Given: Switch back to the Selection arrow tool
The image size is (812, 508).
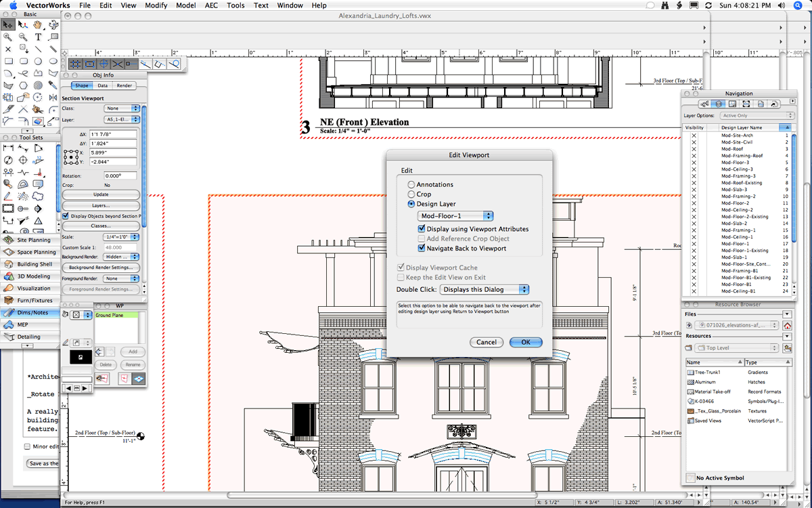Looking at the screenshot, I should [x=9, y=24].
